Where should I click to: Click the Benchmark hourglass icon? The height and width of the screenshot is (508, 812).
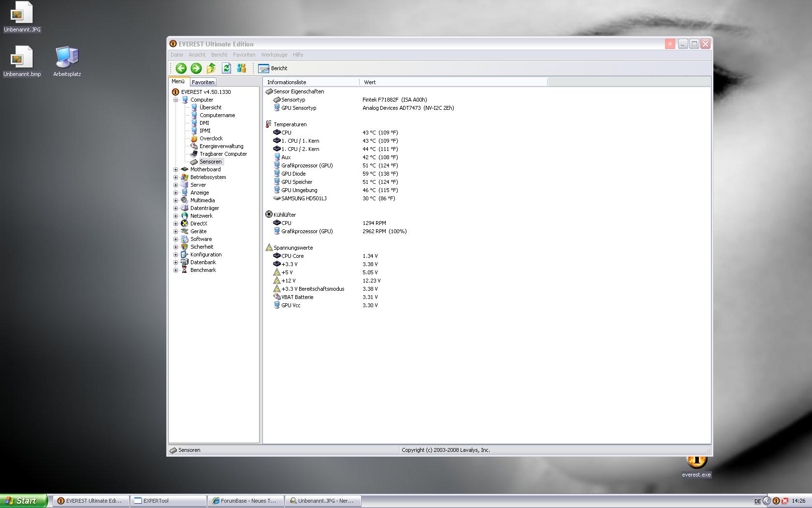coord(185,270)
